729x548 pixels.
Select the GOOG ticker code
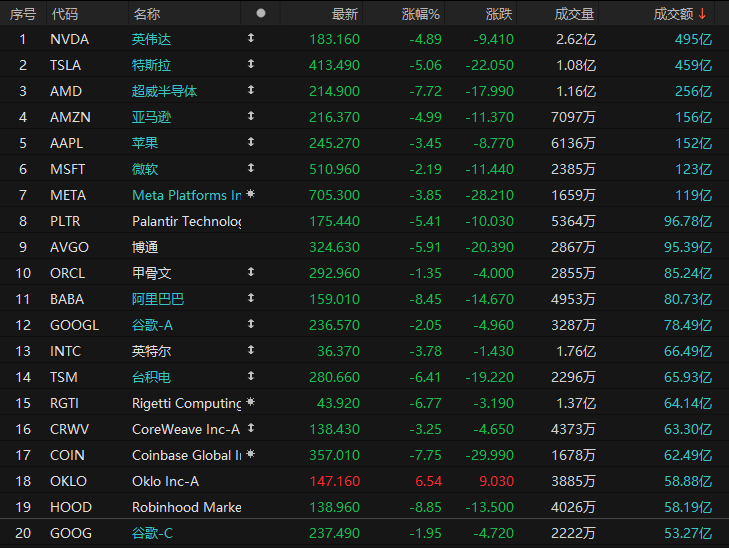click(x=71, y=533)
